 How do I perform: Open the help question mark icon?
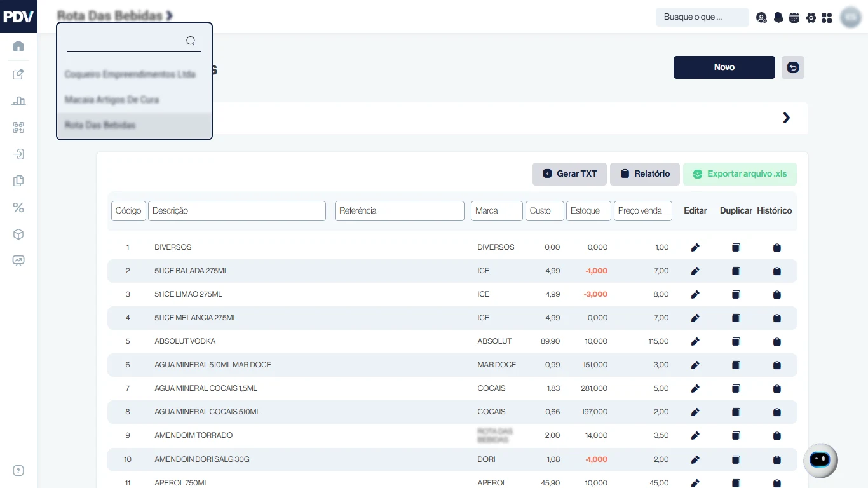pos(18,471)
